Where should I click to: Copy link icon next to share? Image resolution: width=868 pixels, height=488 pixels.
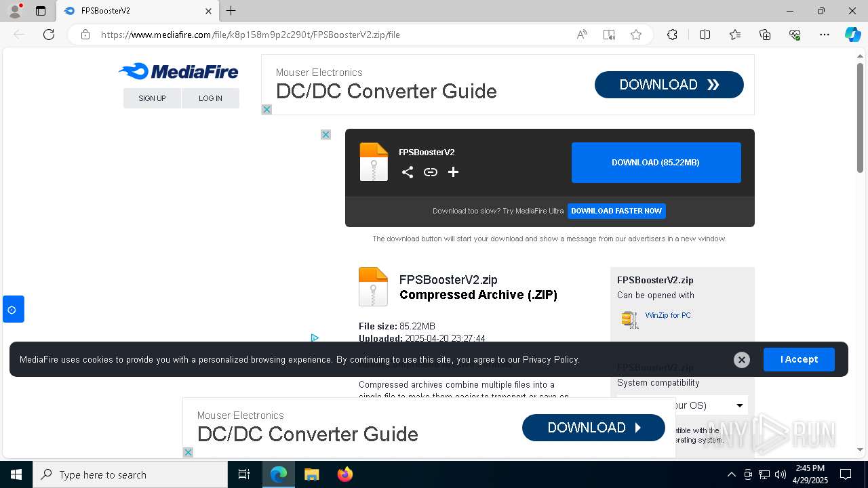coord(431,172)
